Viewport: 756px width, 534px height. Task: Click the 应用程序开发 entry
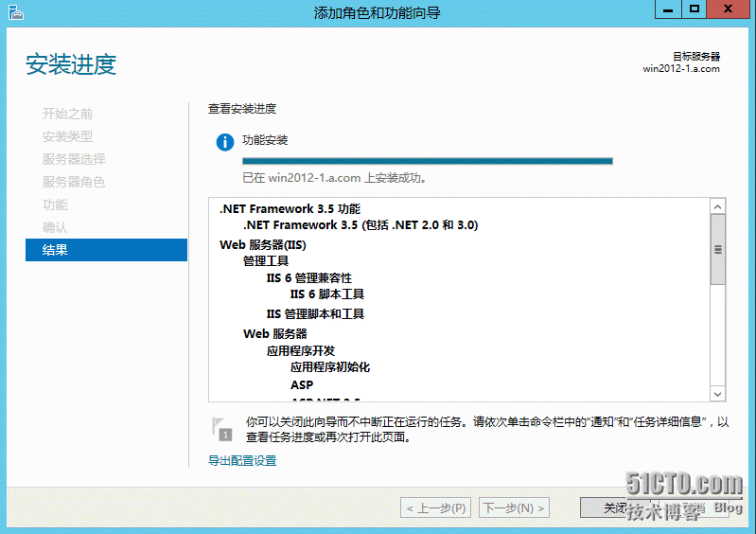coord(301,350)
